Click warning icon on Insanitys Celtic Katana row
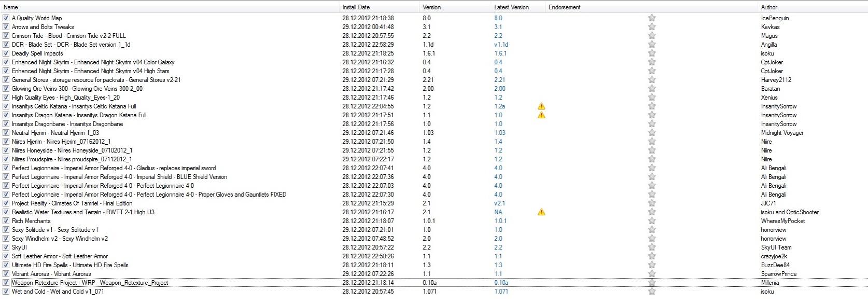Screen dimensions: 868x304 coord(541,106)
